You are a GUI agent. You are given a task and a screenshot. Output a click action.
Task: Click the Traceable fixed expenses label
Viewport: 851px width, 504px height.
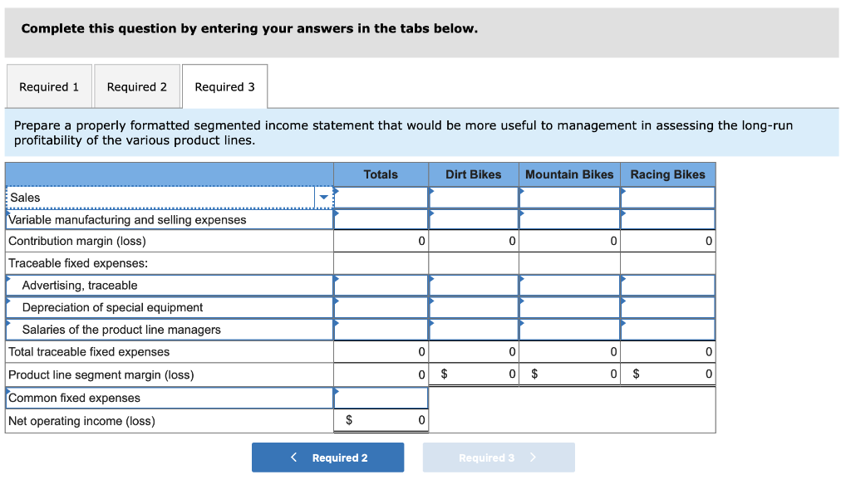click(78, 263)
